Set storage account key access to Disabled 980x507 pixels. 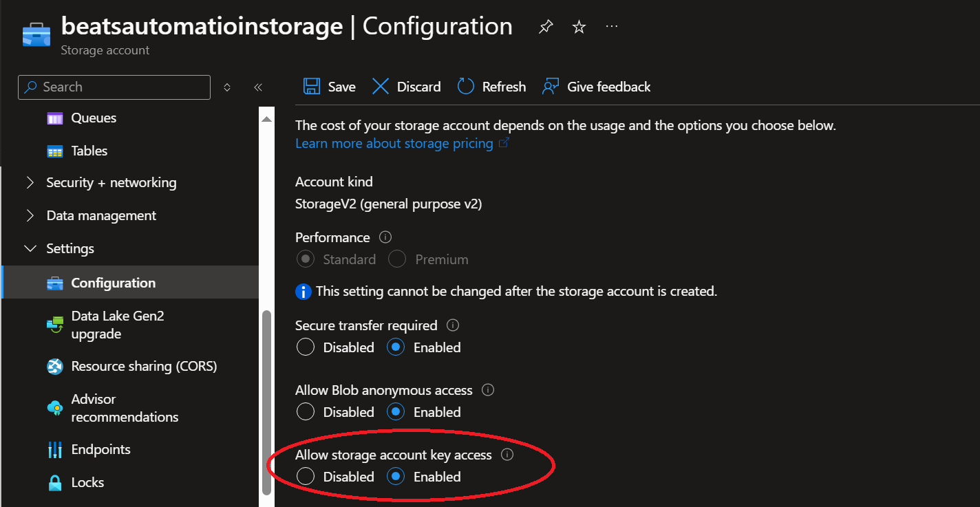[306, 477]
